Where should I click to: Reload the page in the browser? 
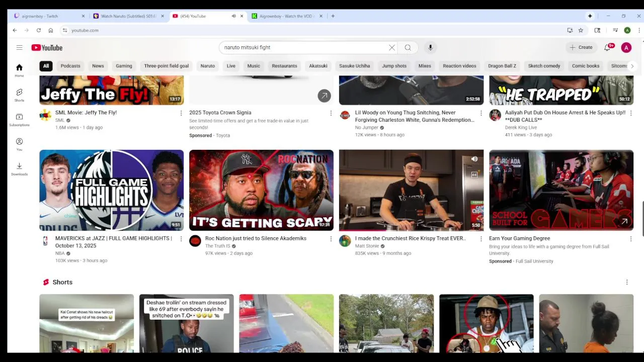click(38, 30)
